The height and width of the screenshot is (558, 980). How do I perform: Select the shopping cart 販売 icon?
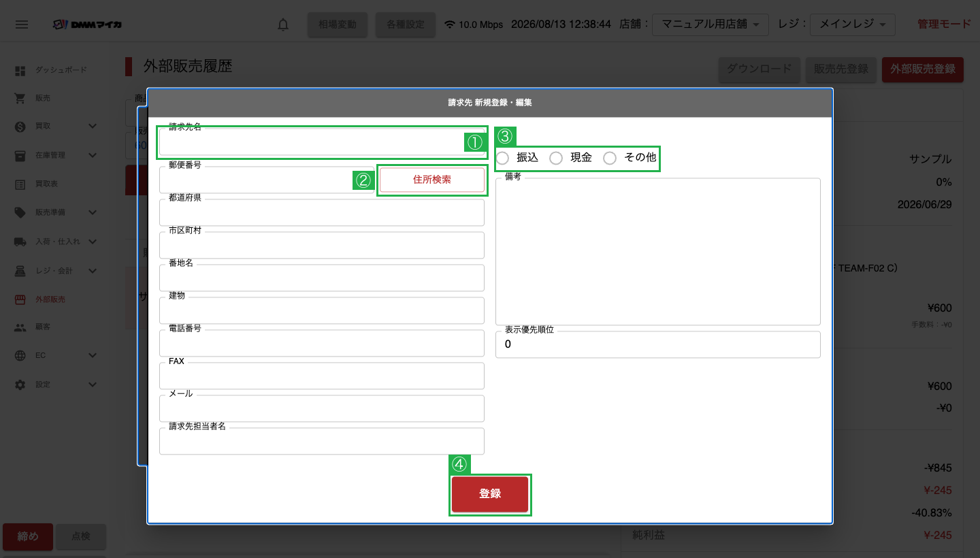tap(20, 98)
